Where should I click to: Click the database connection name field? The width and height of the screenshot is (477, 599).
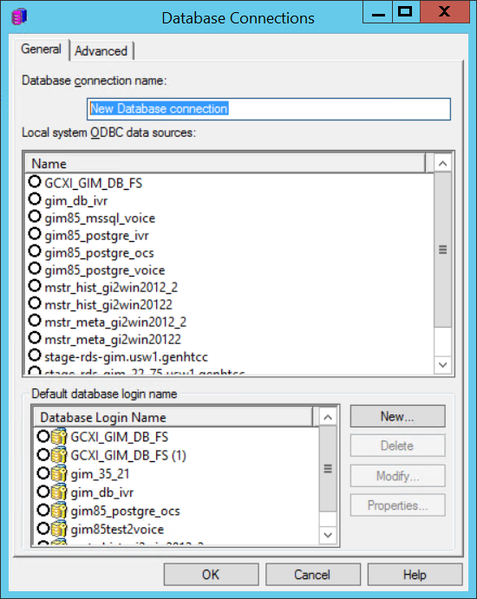click(x=269, y=109)
